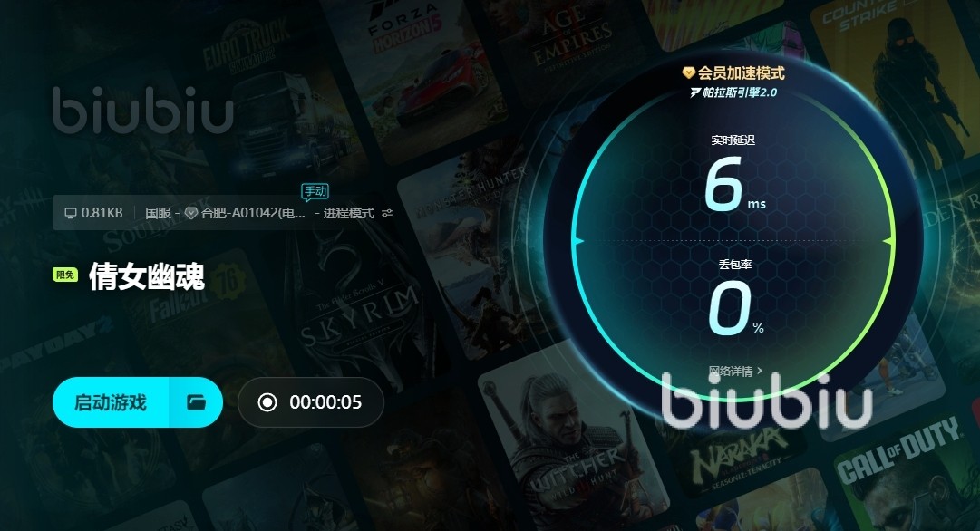
Task: Click the monitor icon next to 0.81KB
Action: (x=70, y=213)
